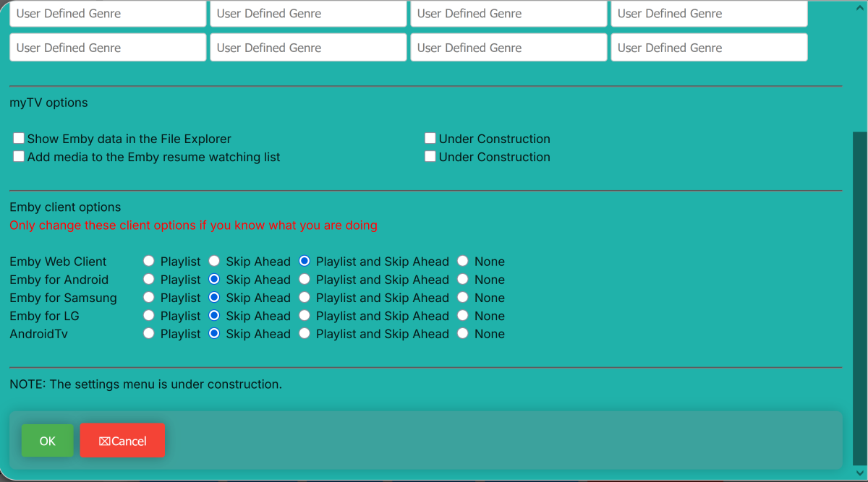Pick Playlist and Skip Ahead for Emby for Android
868x482 pixels.
[x=305, y=279]
